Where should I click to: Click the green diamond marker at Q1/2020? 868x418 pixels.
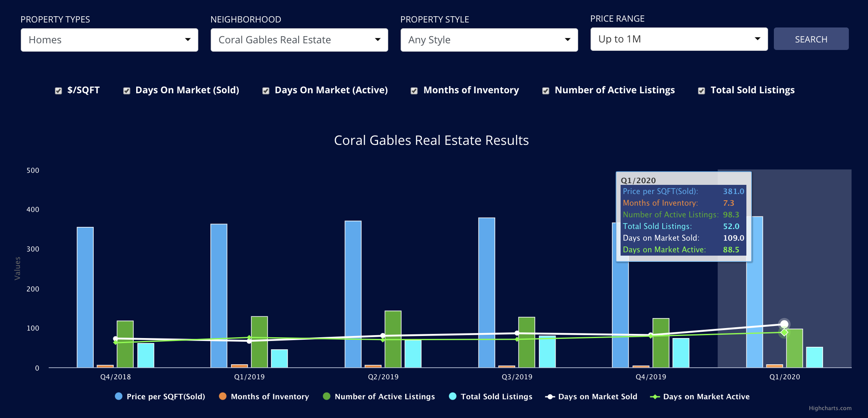click(784, 332)
